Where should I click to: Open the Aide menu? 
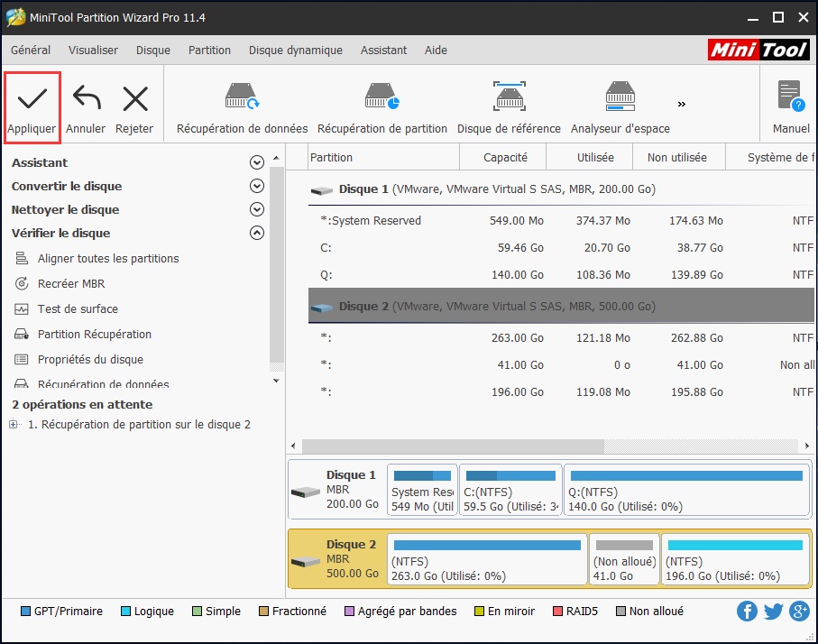[437, 51]
